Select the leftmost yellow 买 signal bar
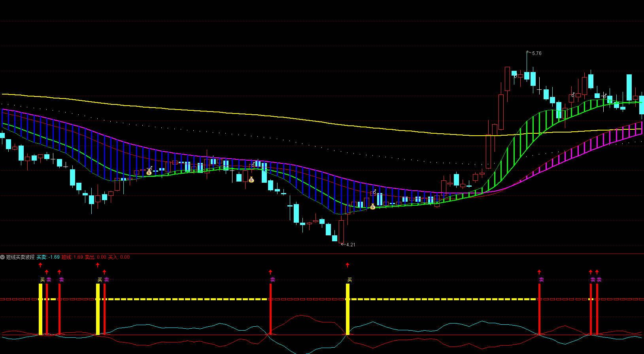Image resolution: width=644 pixels, height=354 pixels. pos(40,309)
